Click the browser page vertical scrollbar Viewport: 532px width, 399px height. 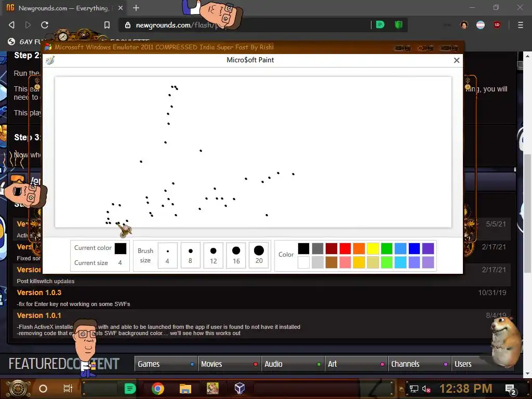527,214
